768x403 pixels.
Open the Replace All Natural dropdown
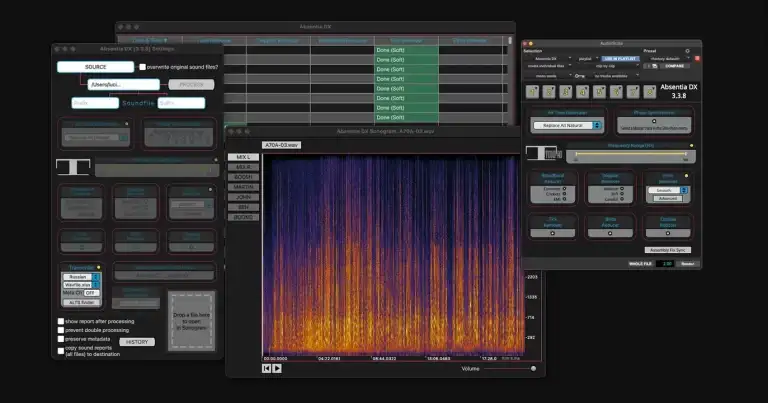pos(567,126)
